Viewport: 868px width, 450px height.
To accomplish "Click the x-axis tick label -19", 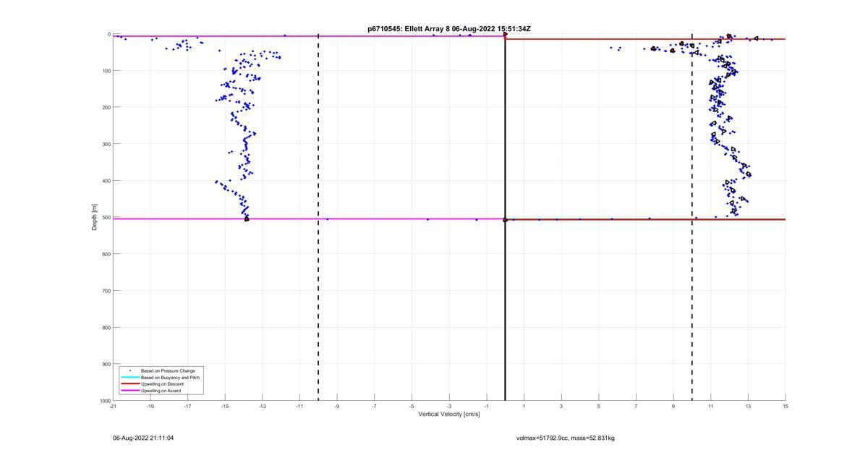I will 150,407.
